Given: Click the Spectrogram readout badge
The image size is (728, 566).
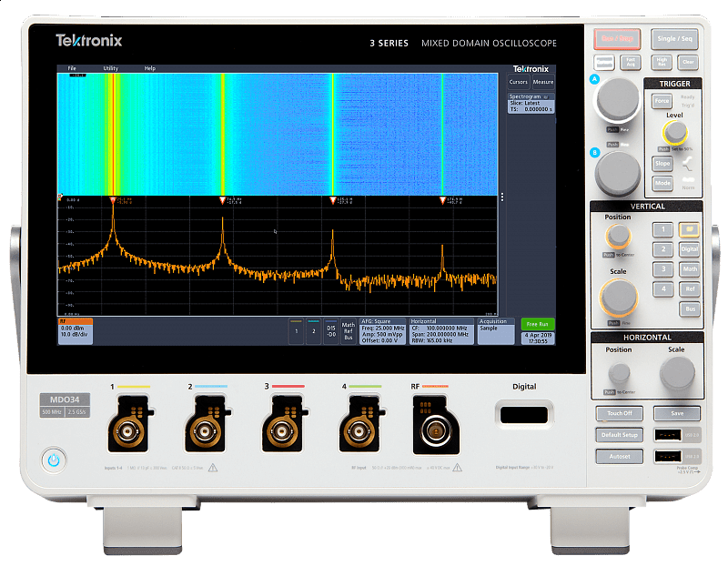Looking at the screenshot, I should coord(531,100).
